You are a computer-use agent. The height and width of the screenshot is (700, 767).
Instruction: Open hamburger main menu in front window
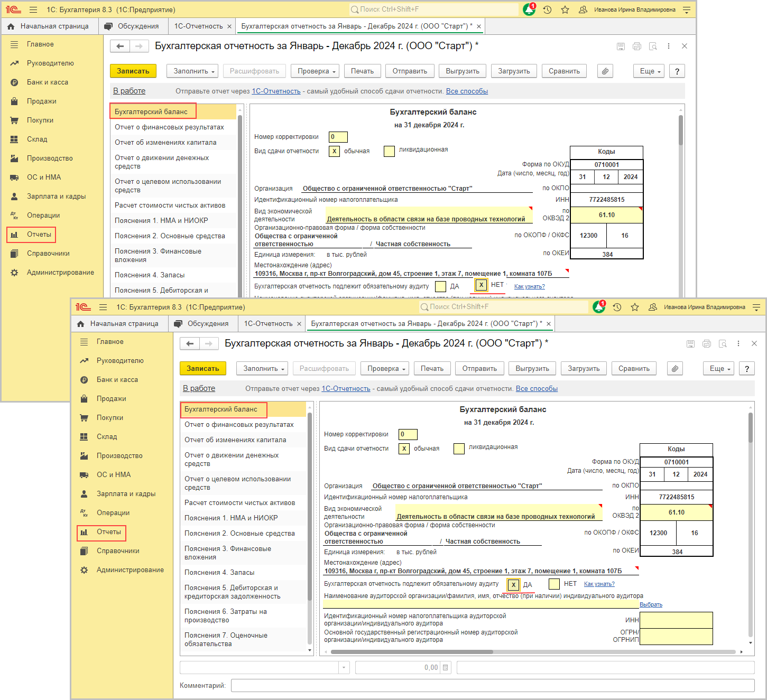pos(103,307)
